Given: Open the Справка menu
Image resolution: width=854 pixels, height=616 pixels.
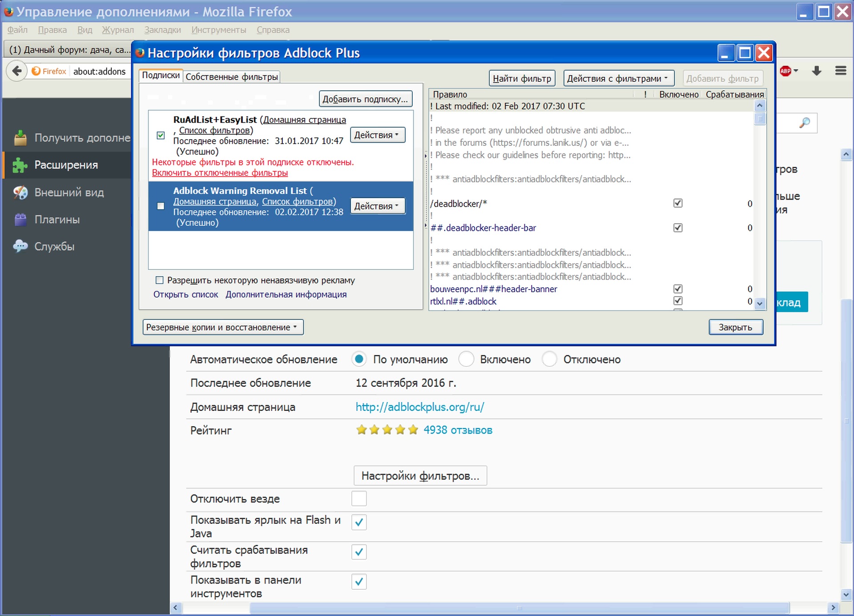Looking at the screenshot, I should click(x=273, y=30).
